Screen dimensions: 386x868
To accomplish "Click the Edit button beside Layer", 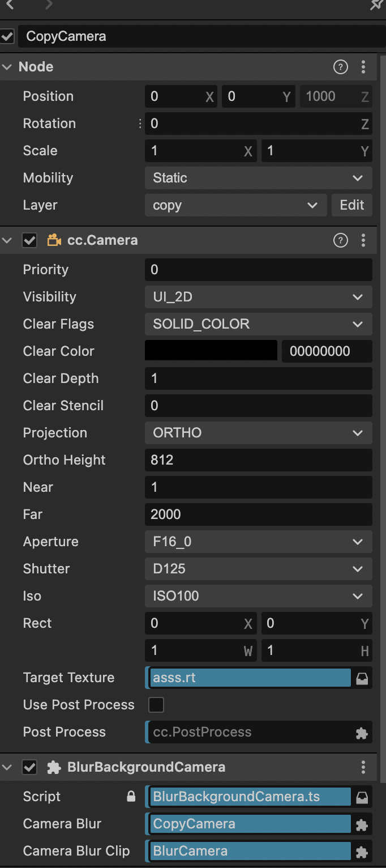I will point(351,205).
